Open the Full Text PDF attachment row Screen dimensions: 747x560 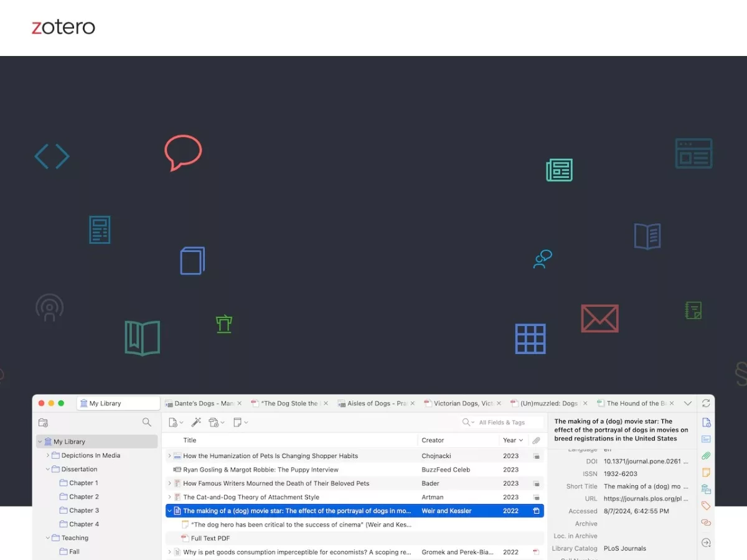[355, 538]
